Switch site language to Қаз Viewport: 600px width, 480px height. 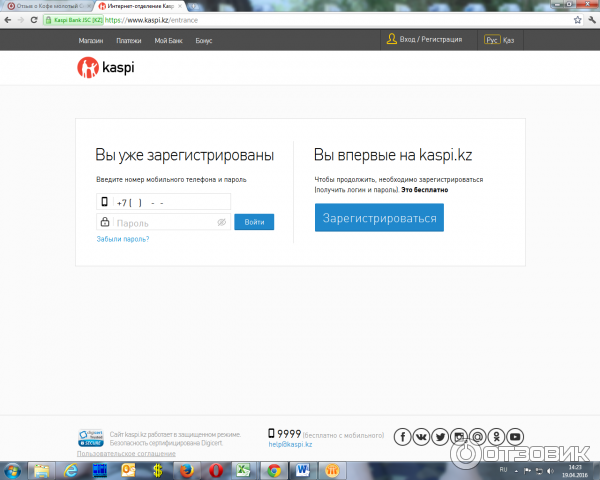click(508, 40)
